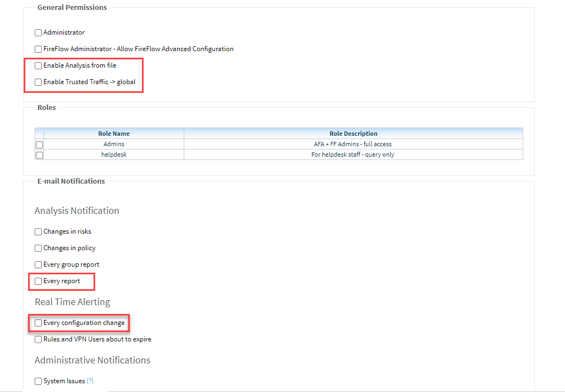Click the 'AFA + FF Admins - full access' description
Screen dimensions: 565x392
click(x=353, y=144)
